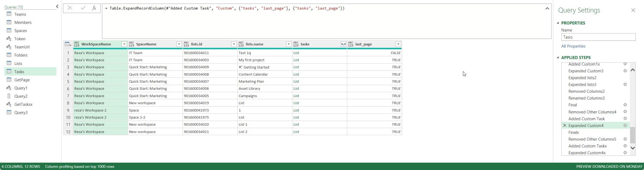The width and height of the screenshot is (644, 170).
Task: Select the Expanded lists2 applied step
Action: tap(582, 78)
